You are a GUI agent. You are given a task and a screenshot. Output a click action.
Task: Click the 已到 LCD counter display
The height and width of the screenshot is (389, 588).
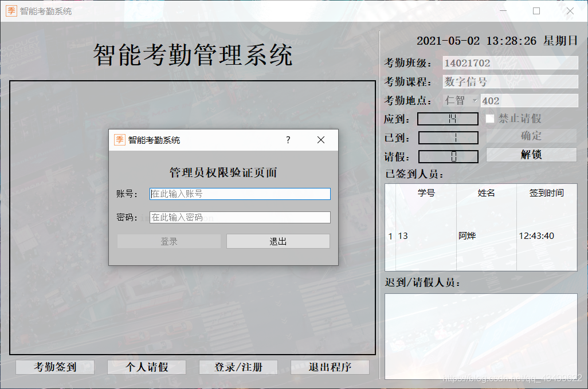448,137
